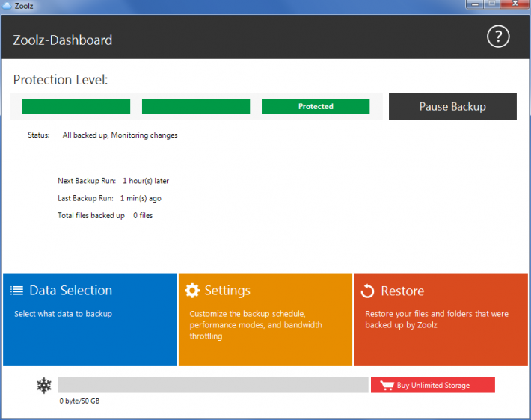Click the '1 hour(s) later' next run value
Screen dimensions: 531x420
[146, 181]
